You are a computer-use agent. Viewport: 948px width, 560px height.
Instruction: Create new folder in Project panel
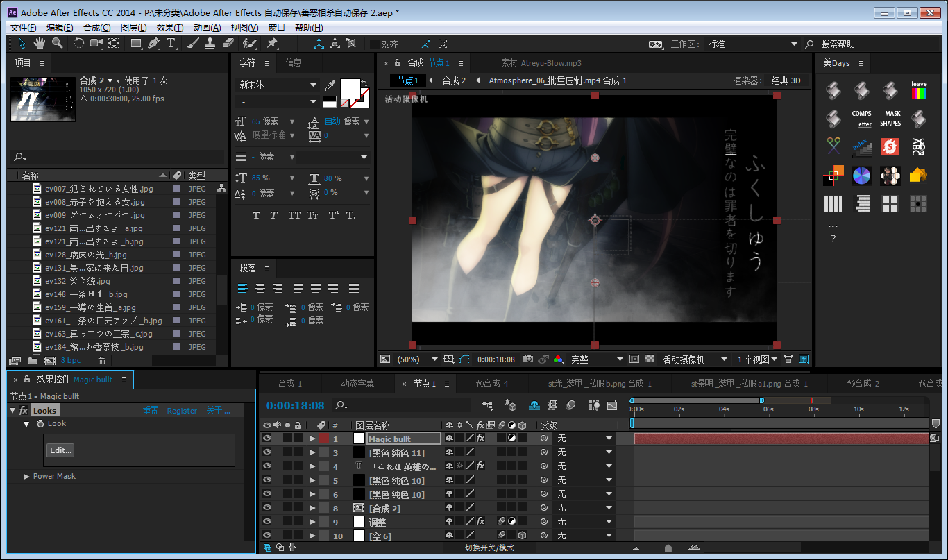32,361
